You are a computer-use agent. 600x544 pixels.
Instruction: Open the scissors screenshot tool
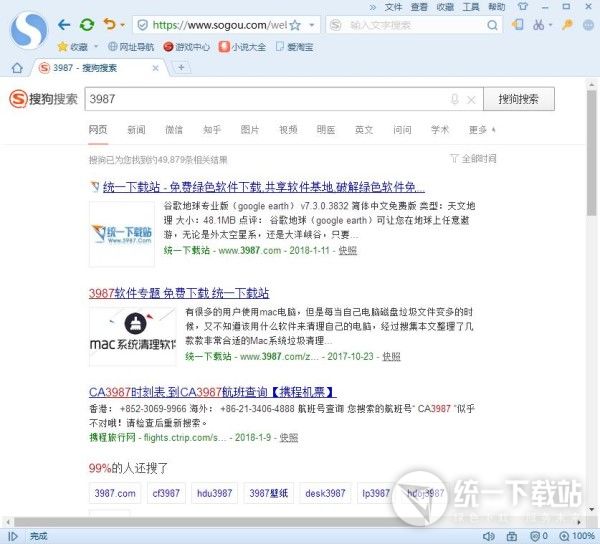pyautogui.click(x=538, y=25)
